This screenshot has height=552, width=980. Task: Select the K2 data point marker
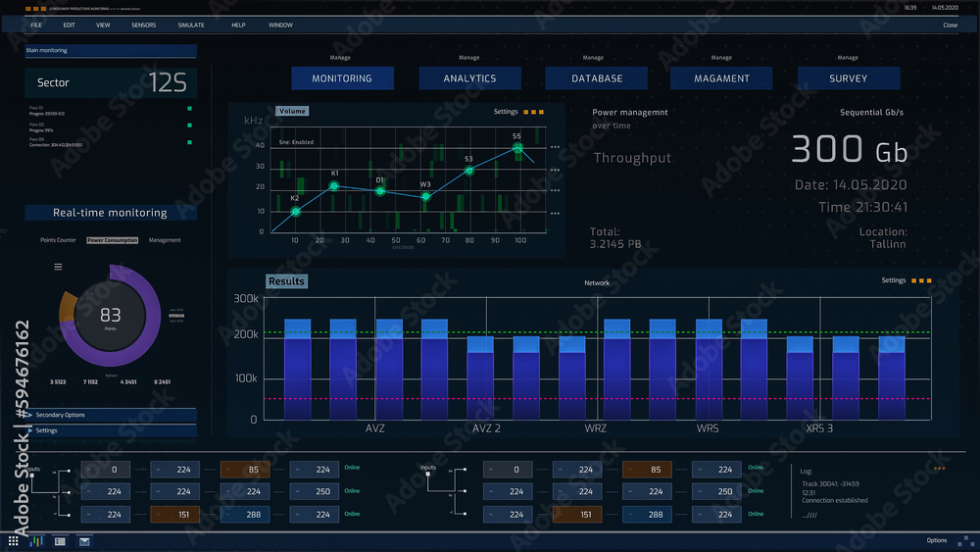[x=296, y=212]
